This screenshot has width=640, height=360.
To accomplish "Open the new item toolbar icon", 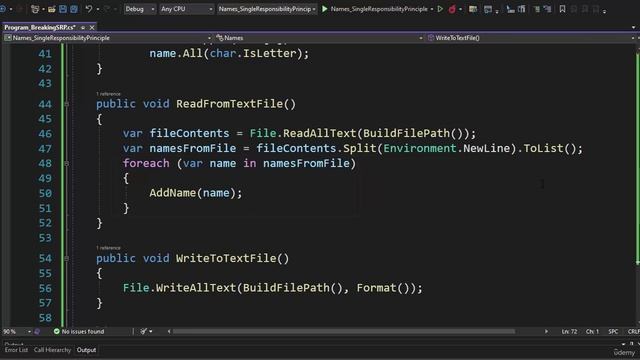I will [x=36, y=9].
